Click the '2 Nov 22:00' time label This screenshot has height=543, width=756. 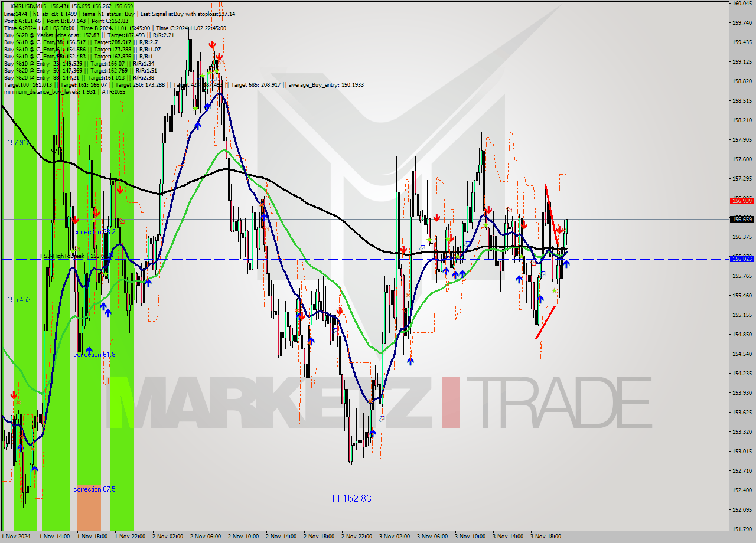(x=358, y=537)
